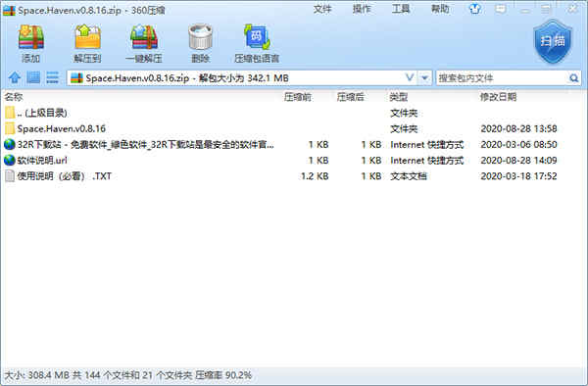This screenshot has width=588, height=386.
Task: Open the feedback message icon in title bar
Action: [500, 9]
